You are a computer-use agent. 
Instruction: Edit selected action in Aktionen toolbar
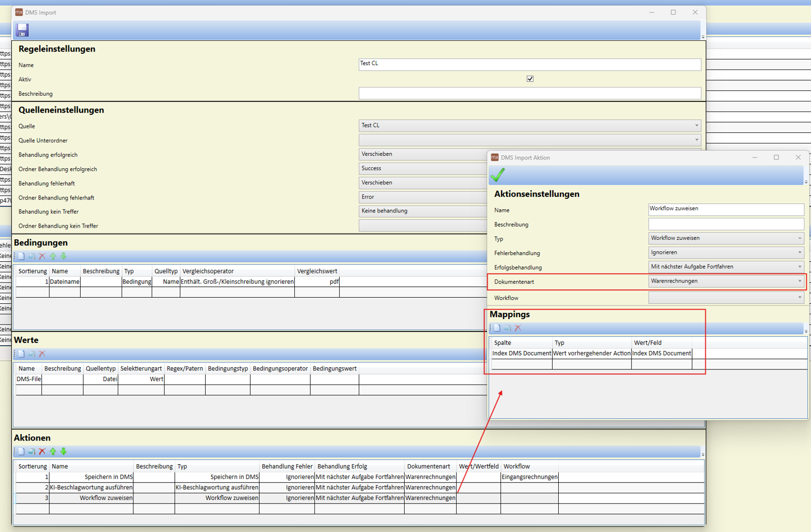tap(31, 451)
